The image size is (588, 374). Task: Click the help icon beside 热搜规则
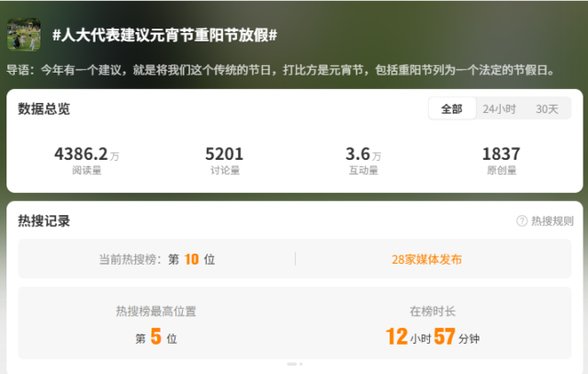click(x=522, y=221)
